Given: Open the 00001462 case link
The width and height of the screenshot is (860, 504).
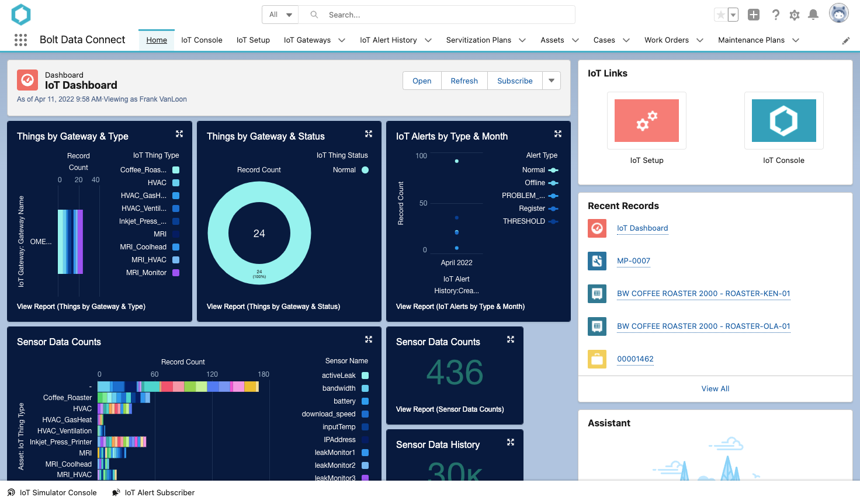Looking at the screenshot, I should (x=635, y=359).
